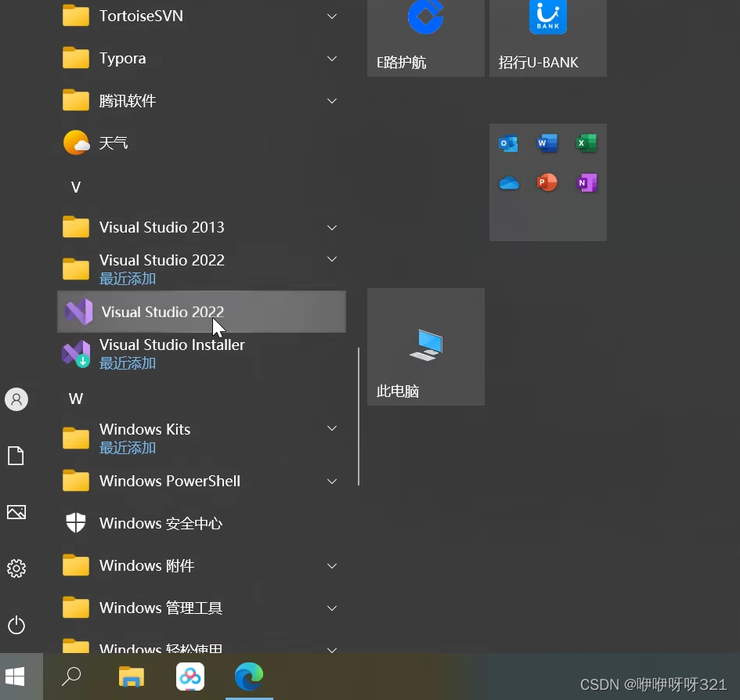Click the W letter section header
This screenshot has height=700, width=740.
click(75, 399)
